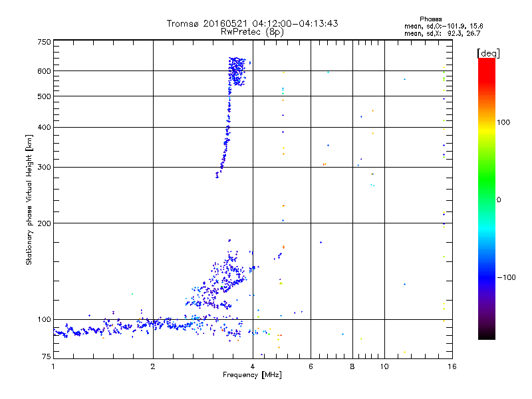
Task: Select the "mean, sd,X: 92.3, 26.7" statistic line
Action: click(x=442, y=34)
